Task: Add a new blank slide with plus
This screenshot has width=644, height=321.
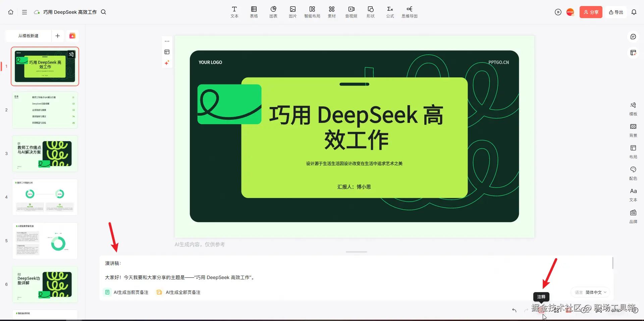Action: [58, 36]
